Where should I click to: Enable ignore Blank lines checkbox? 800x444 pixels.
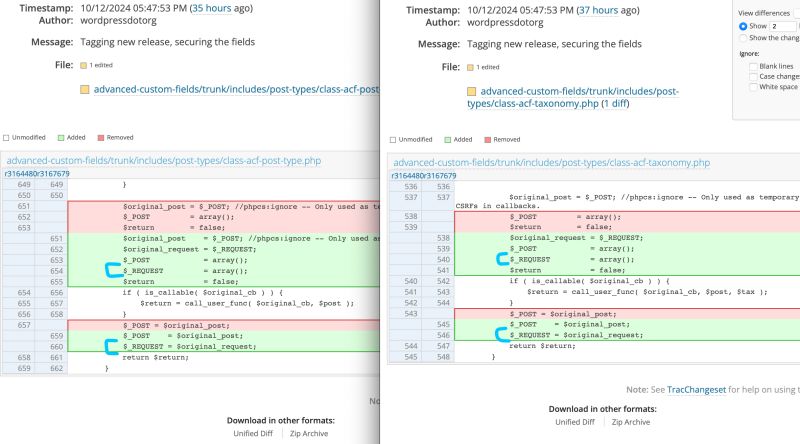(753, 66)
